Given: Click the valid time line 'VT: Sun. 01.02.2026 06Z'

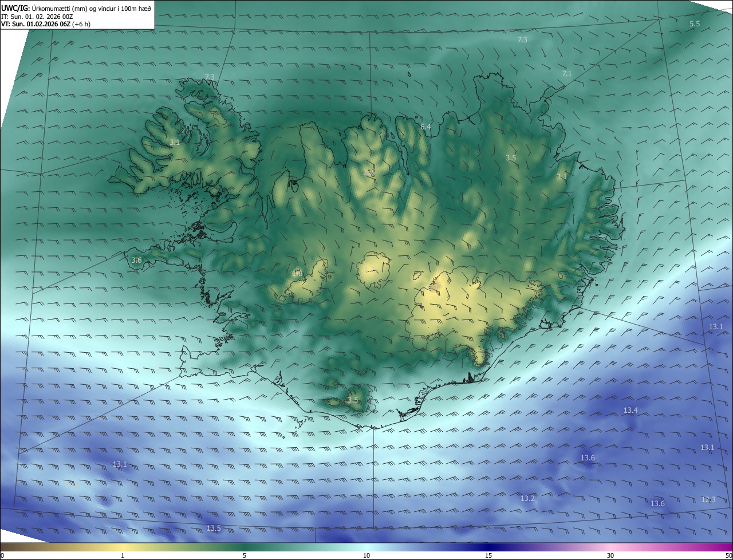Looking at the screenshot, I should 36,24.
